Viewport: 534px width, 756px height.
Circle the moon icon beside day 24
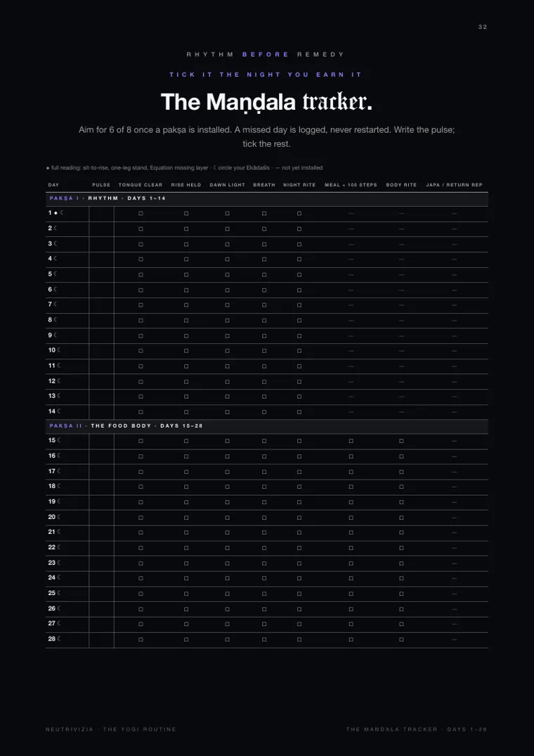pyautogui.click(x=59, y=577)
